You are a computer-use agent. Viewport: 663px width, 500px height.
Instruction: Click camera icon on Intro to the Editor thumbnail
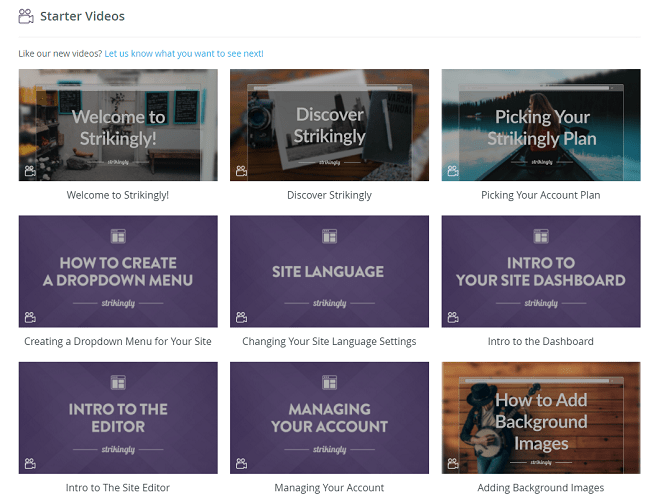coord(30,463)
